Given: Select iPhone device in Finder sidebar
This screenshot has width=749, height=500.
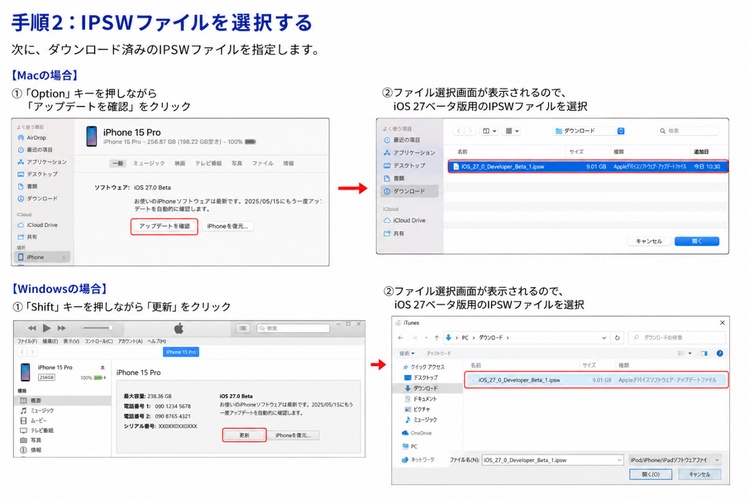Looking at the screenshot, I should (x=41, y=257).
